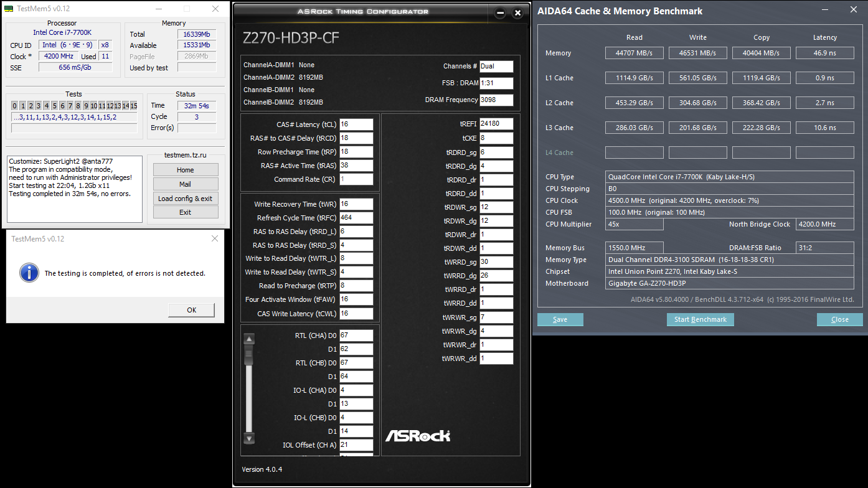Select the DRAM Frequency field showing 3098
Image resolution: width=868 pixels, height=488 pixels.
[x=496, y=100]
